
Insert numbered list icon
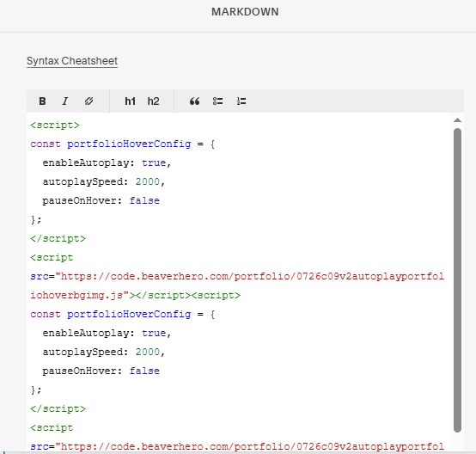click(x=241, y=101)
